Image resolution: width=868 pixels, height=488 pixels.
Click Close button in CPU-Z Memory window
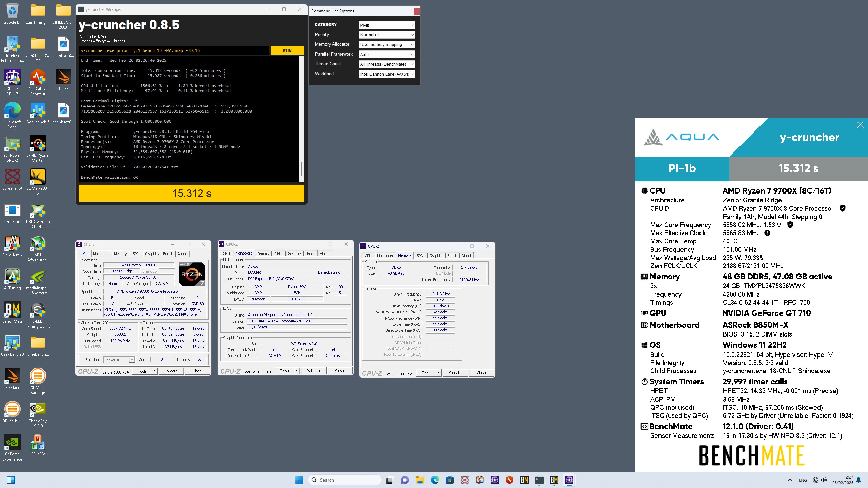tap(481, 373)
